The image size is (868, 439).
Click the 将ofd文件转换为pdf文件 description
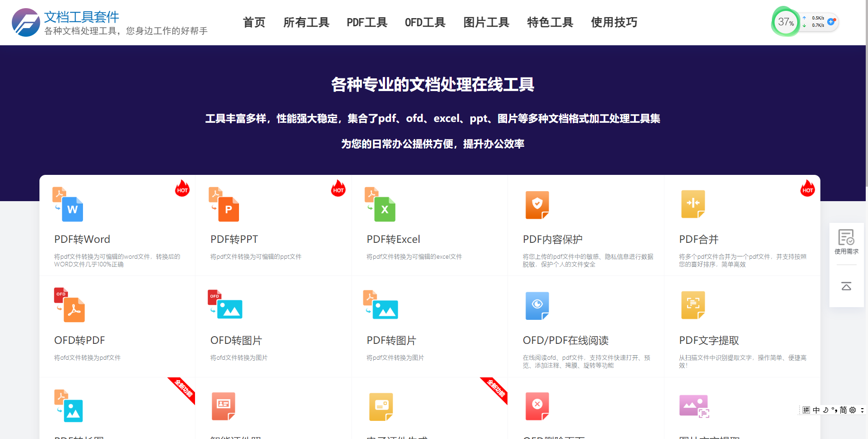(88, 358)
